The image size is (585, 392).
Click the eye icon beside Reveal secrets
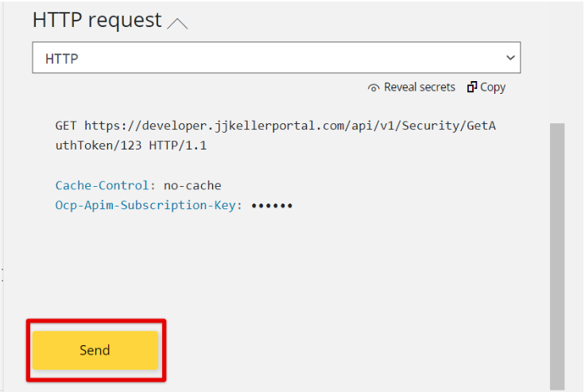pyautogui.click(x=374, y=87)
